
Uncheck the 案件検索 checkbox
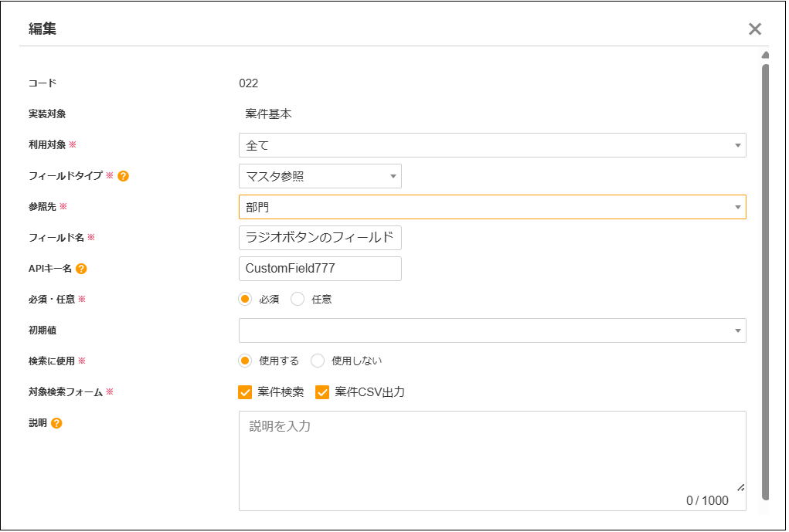[x=246, y=392]
